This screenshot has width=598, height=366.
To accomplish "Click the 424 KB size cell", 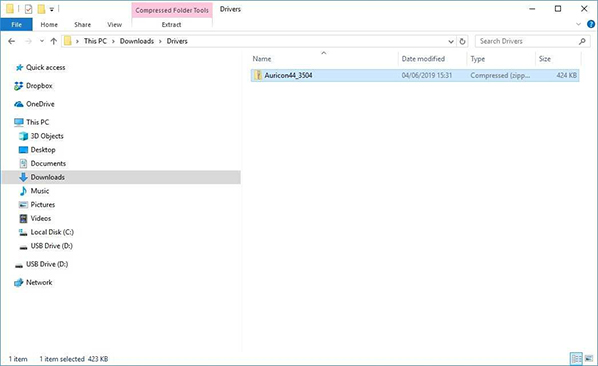I will point(566,75).
